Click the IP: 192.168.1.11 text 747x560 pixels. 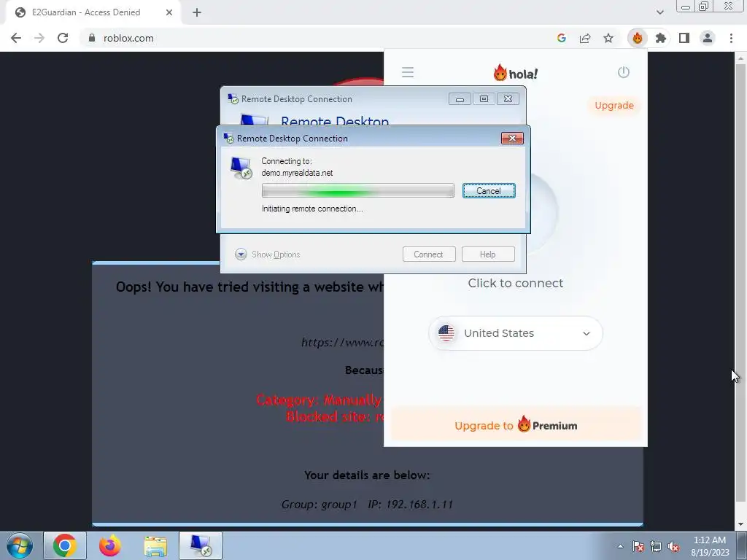pyautogui.click(x=410, y=505)
